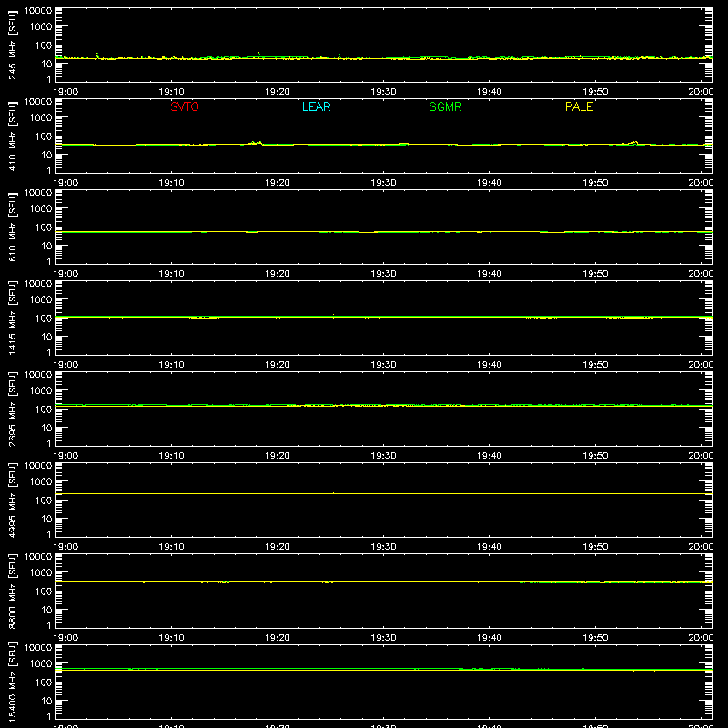The width and height of the screenshot is (728, 728).
Task: Click the 410 MHz burst near 19:18
Action: 256,143
